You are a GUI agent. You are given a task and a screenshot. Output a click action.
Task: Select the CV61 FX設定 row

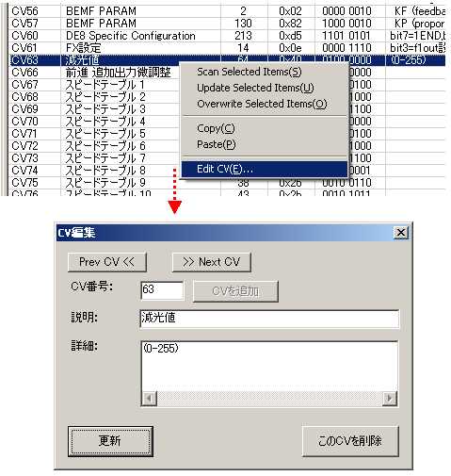(228, 48)
